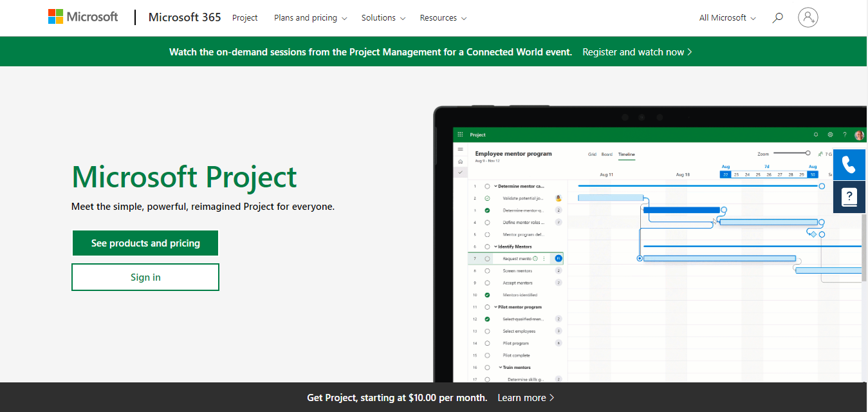The image size is (868, 412).
Task: Follow the Register and watch now link
Action: pyautogui.click(x=637, y=52)
